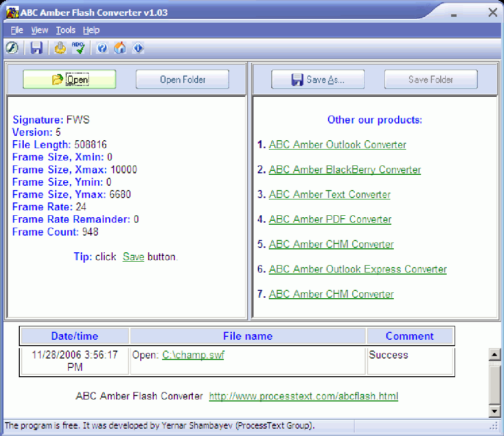504x436 pixels.
Task: Click the Date/time column header
Action: click(x=75, y=336)
